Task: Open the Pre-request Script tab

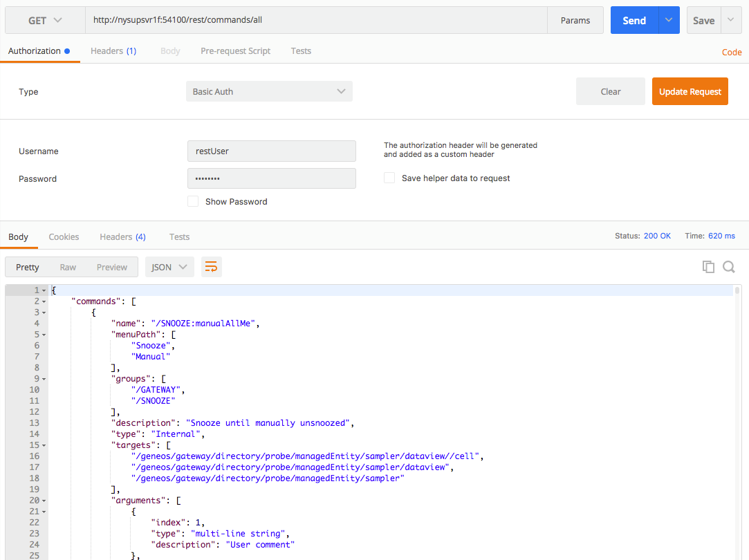Action: [235, 51]
